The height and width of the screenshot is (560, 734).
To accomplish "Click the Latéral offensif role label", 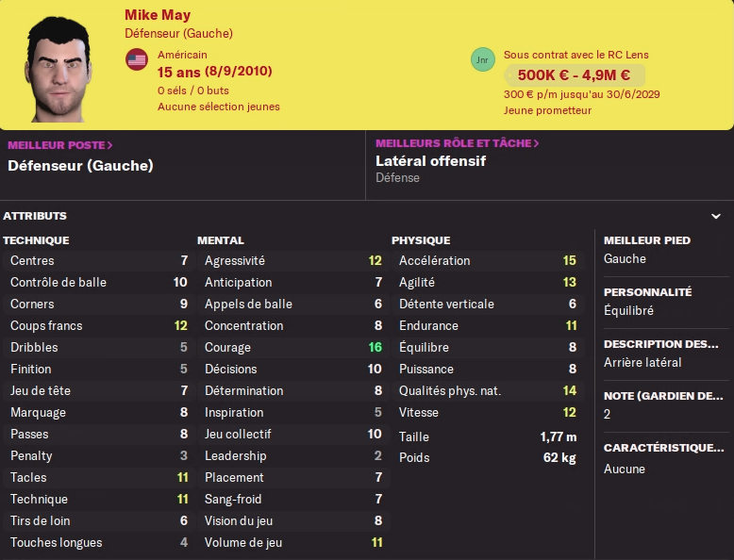I will pos(431,161).
